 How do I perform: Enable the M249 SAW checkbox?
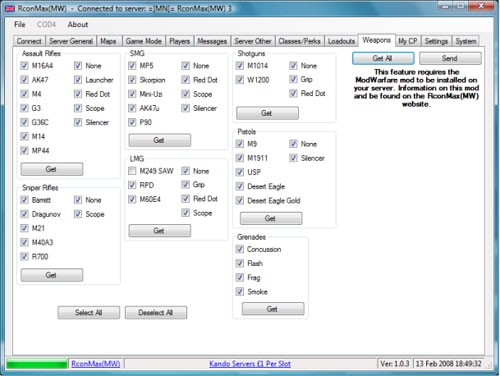[x=132, y=171]
